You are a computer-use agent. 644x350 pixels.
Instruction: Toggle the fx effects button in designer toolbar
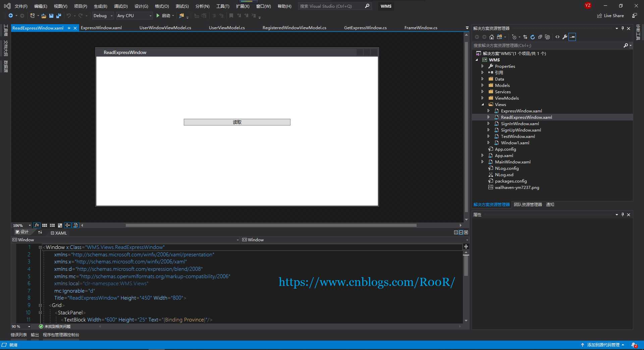37,225
